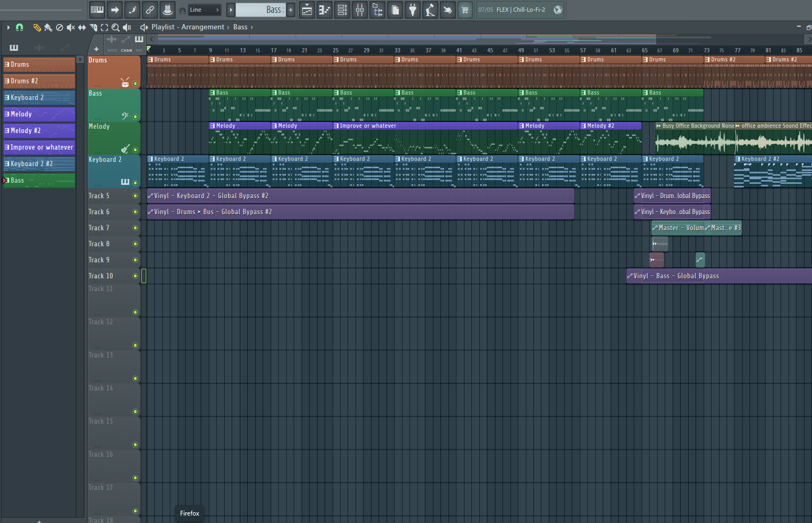Select 'Improve or whatever' pattern in picker
This screenshot has width=812, height=523.
click(39, 147)
